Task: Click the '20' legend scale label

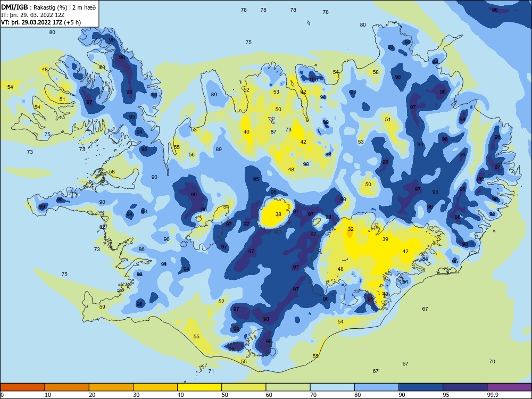Action: [x=92, y=395]
